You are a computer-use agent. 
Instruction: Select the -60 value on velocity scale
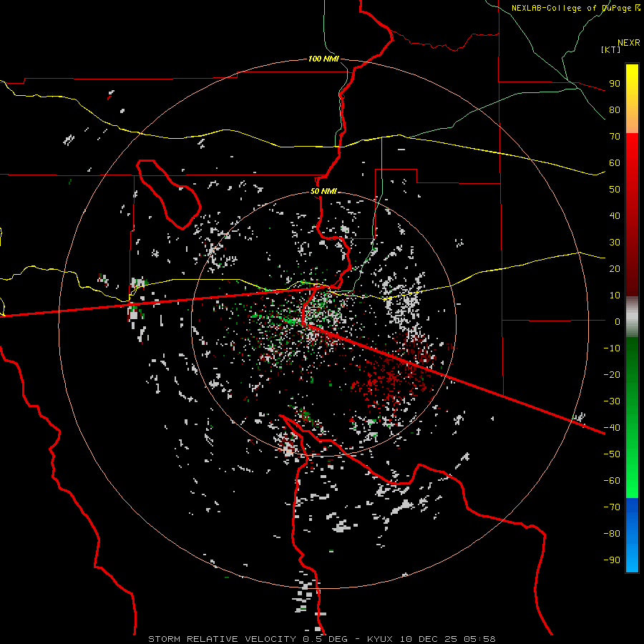click(x=612, y=481)
